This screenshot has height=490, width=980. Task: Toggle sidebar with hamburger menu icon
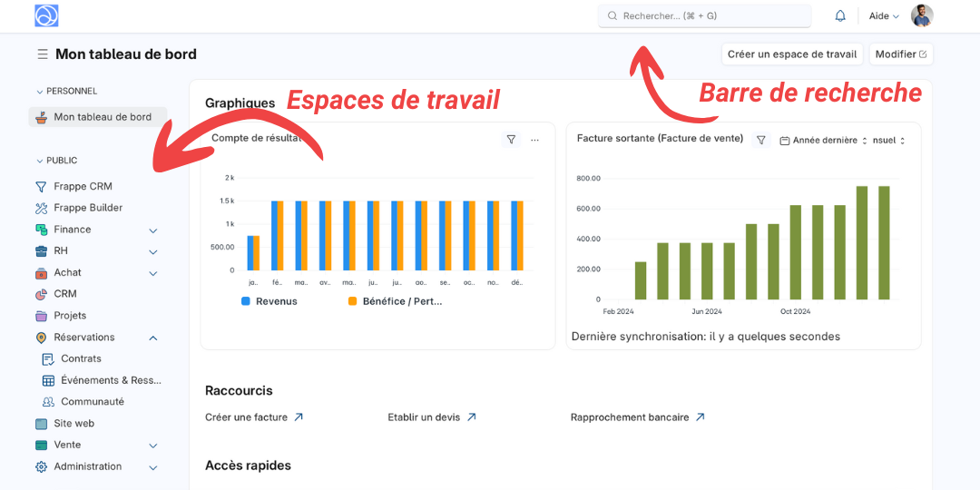click(43, 54)
